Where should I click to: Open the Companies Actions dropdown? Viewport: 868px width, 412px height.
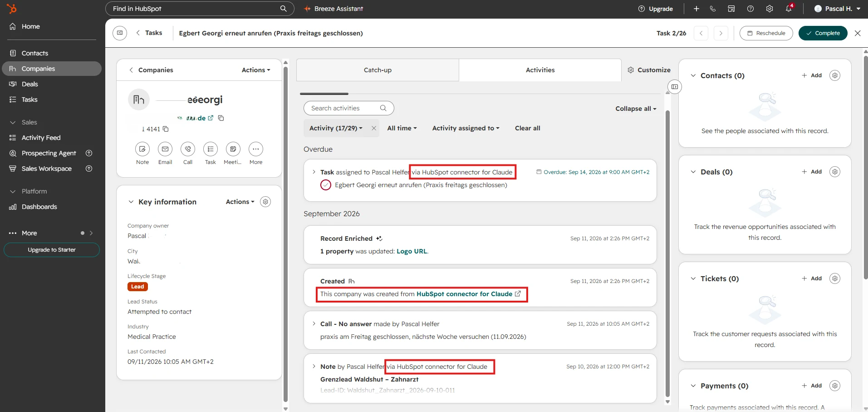pos(256,70)
